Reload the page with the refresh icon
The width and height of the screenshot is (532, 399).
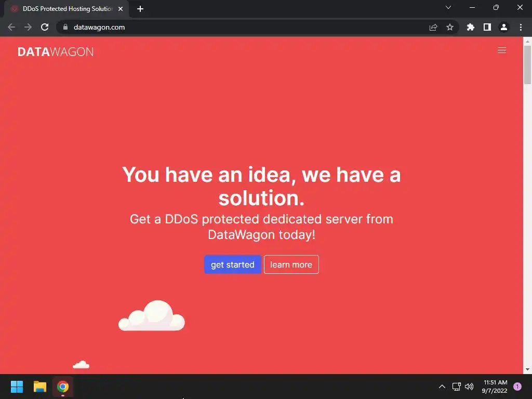[x=45, y=27]
